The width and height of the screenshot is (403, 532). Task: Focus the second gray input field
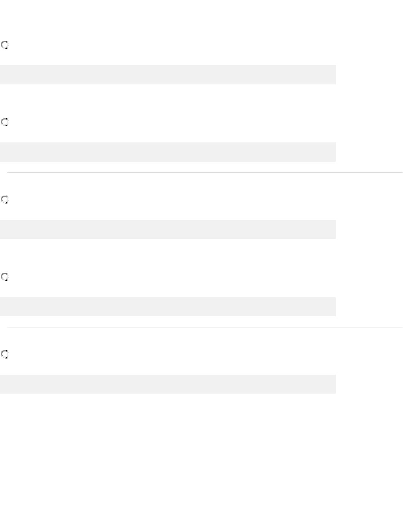[168, 152]
